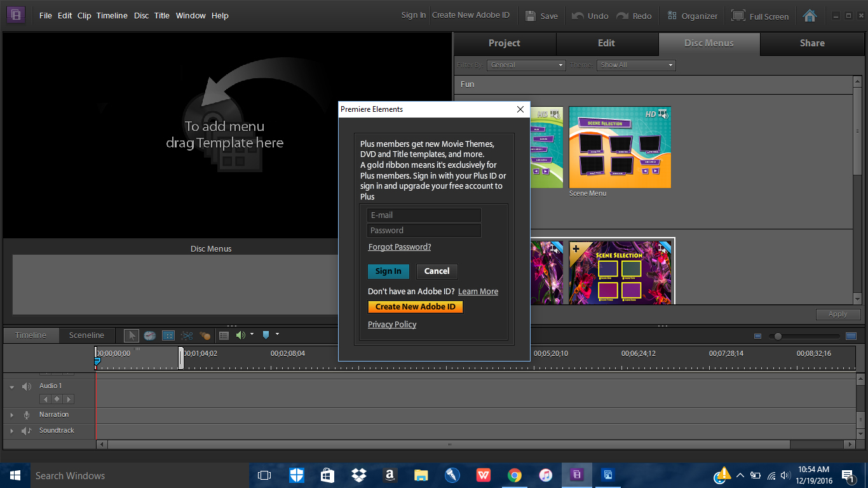Open the File menu
Image resolution: width=868 pixels, height=488 pixels.
tap(46, 15)
